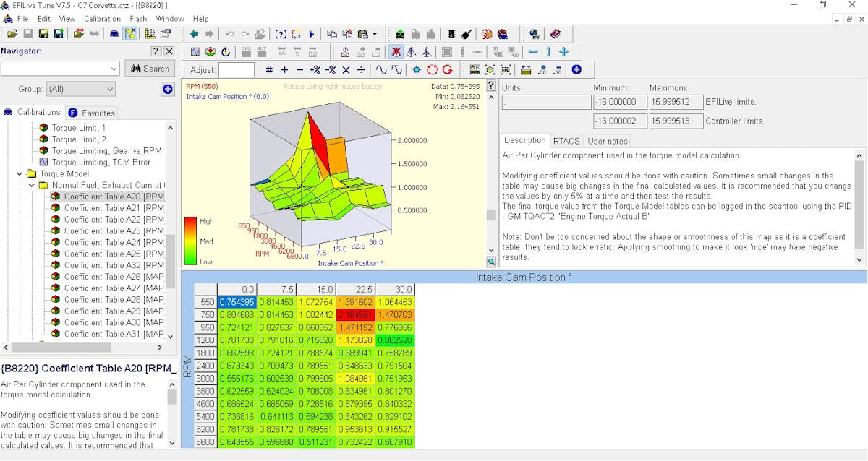Click the 3D surface chart view icon
868x461 pixels.
click(210, 52)
